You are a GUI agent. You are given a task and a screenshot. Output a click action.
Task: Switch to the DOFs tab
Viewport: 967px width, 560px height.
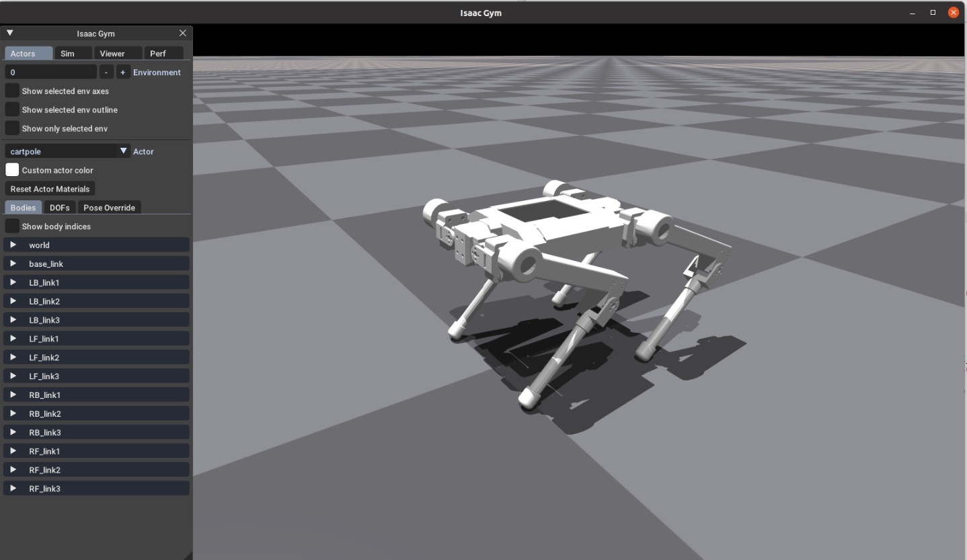coord(59,207)
